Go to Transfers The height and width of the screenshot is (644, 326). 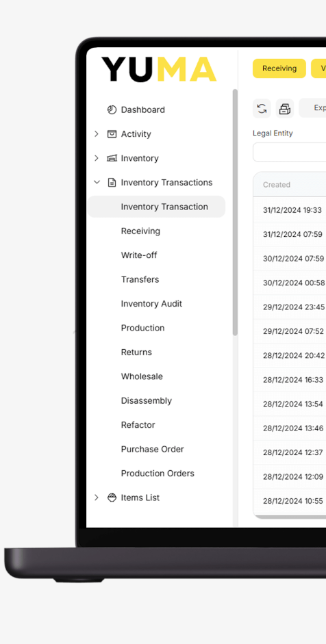click(x=140, y=279)
